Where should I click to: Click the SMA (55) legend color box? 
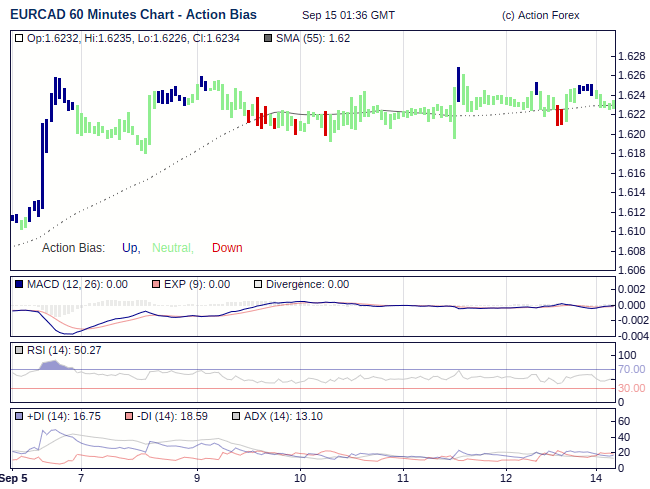267,38
